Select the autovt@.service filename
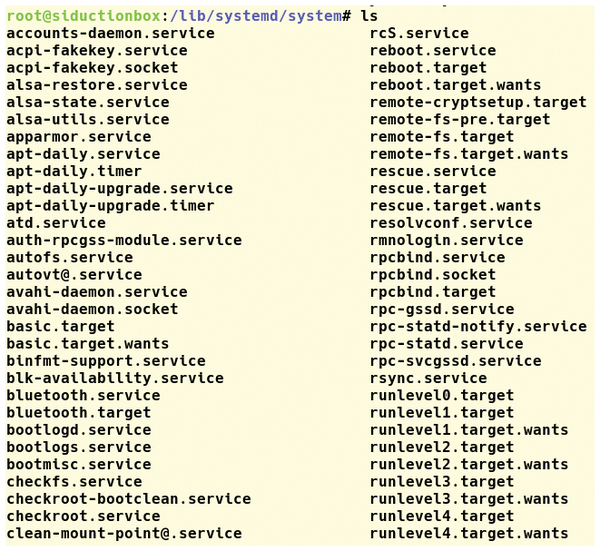The width and height of the screenshot is (600, 551). (74, 275)
